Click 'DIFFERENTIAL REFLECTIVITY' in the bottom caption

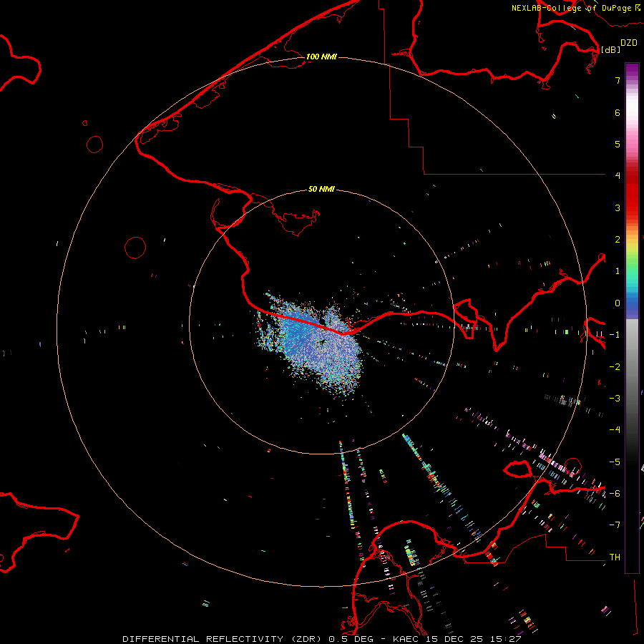tap(203, 639)
